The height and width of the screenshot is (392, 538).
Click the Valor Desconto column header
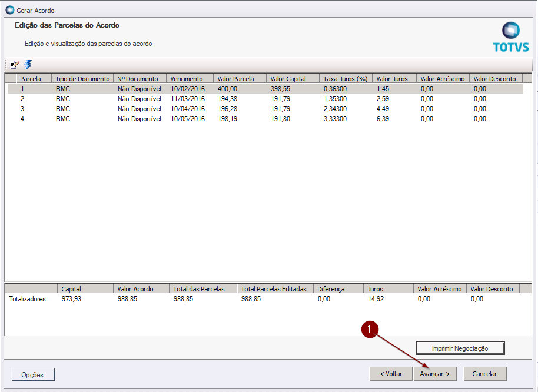click(494, 78)
